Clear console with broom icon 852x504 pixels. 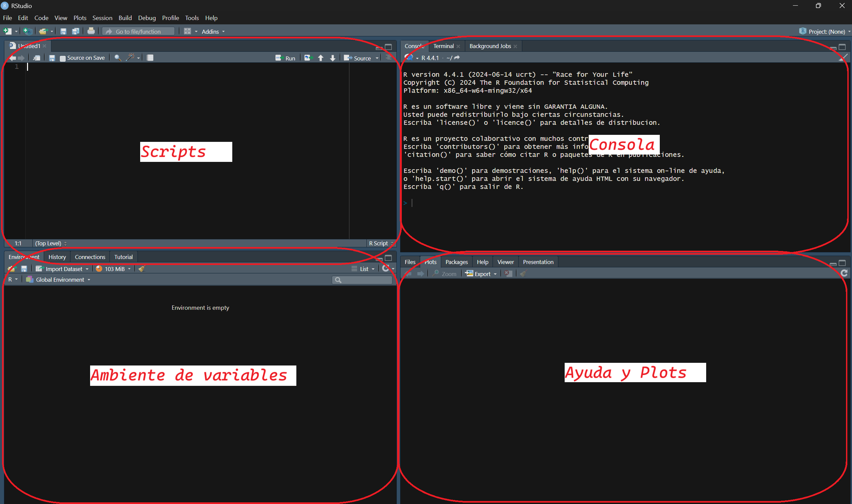click(843, 58)
